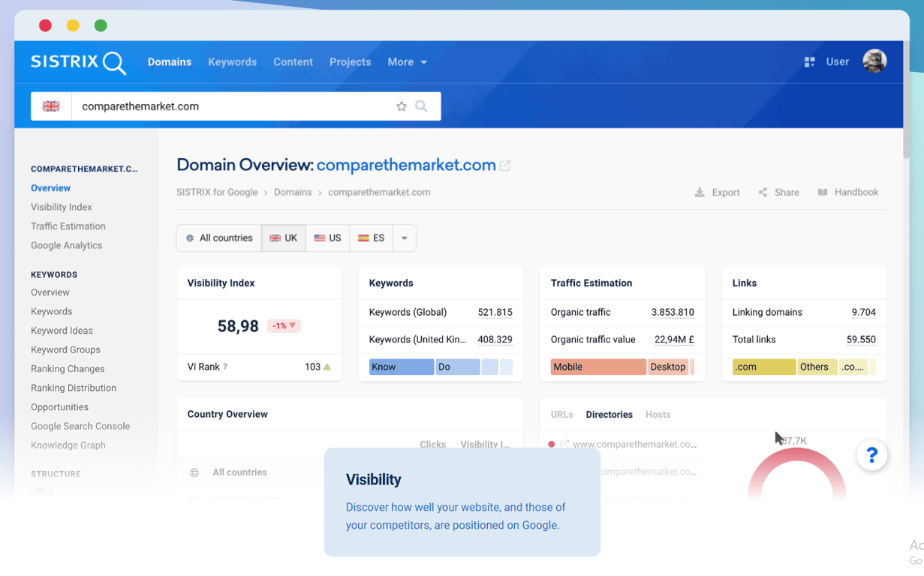Click the VI Rank question mark info icon

tap(225, 367)
